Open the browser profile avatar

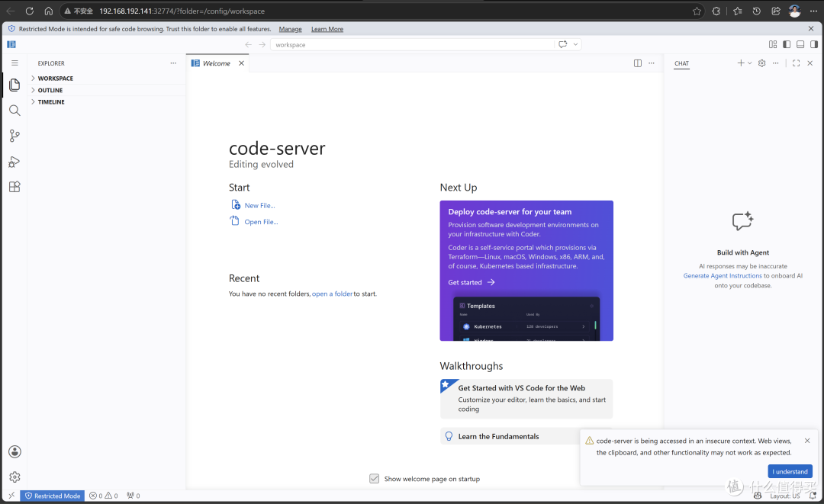794,11
